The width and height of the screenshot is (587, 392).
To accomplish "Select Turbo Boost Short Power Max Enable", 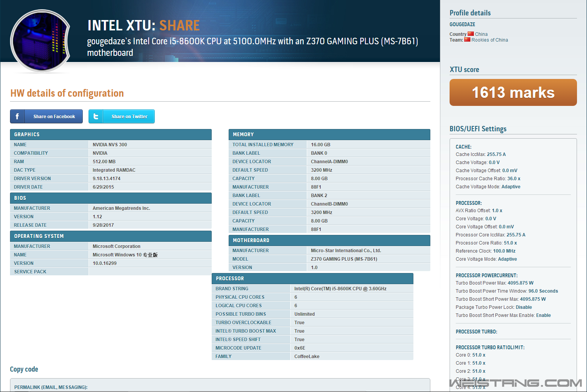I will pyautogui.click(x=503, y=315).
